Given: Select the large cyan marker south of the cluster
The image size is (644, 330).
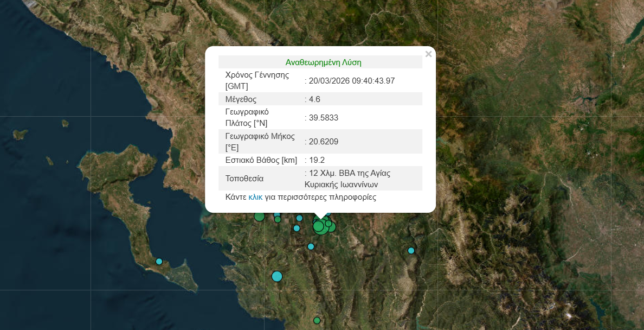Looking at the screenshot, I should (277, 276).
